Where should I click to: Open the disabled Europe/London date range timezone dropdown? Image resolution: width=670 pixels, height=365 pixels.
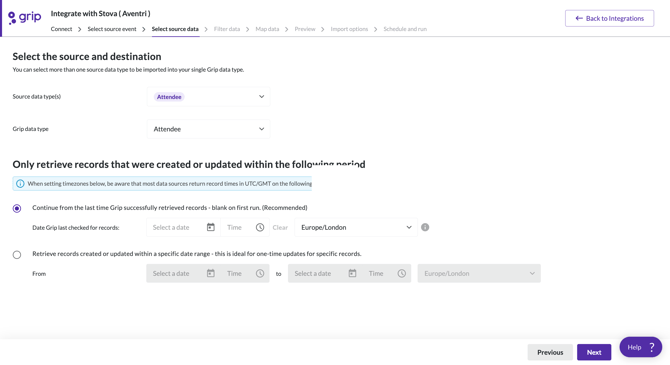click(x=479, y=274)
